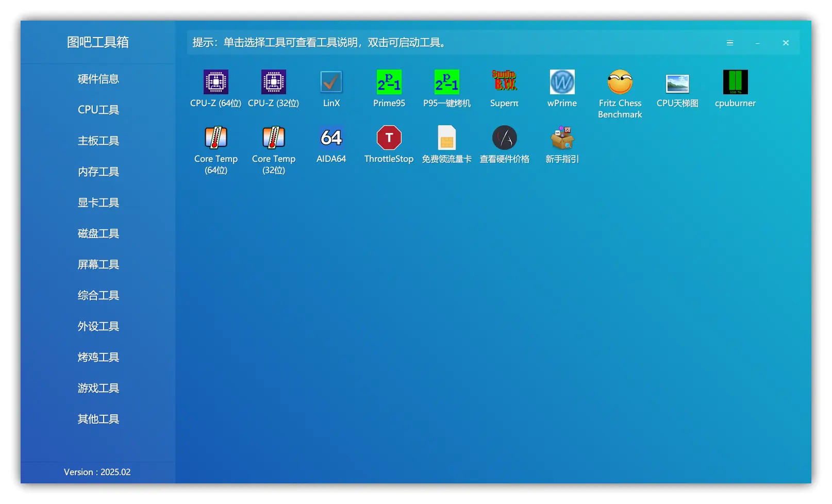Select the wPrime icon
832x504 pixels.
point(562,82)
